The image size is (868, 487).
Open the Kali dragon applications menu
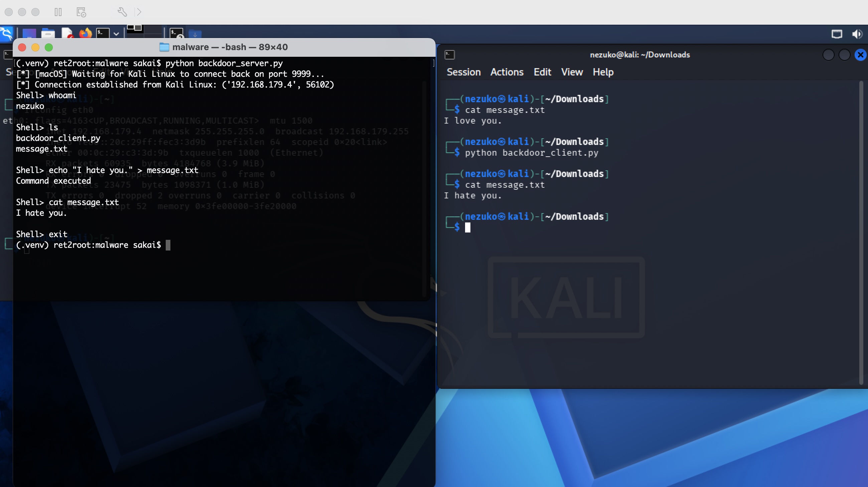7,34
